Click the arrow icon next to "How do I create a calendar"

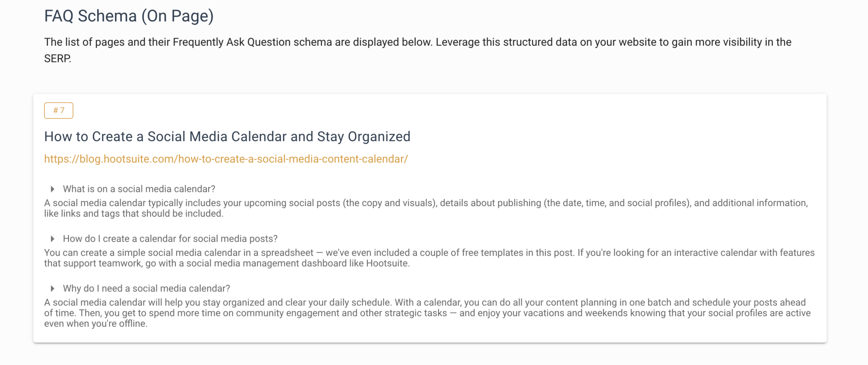point(52,239)
